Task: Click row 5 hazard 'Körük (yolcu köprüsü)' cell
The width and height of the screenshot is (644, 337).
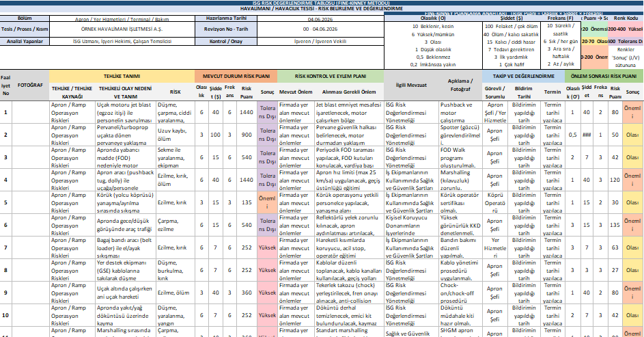Action: tap(126, 202)
